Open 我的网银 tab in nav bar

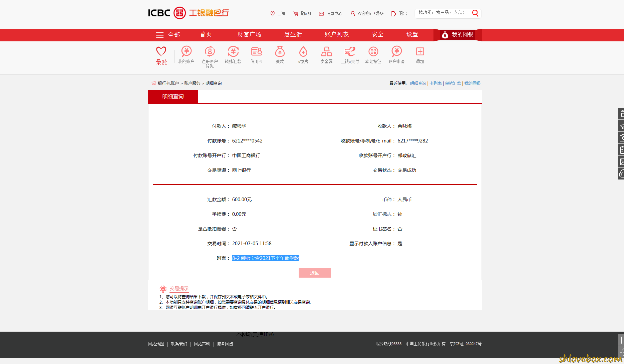click(x=457, y=35)
